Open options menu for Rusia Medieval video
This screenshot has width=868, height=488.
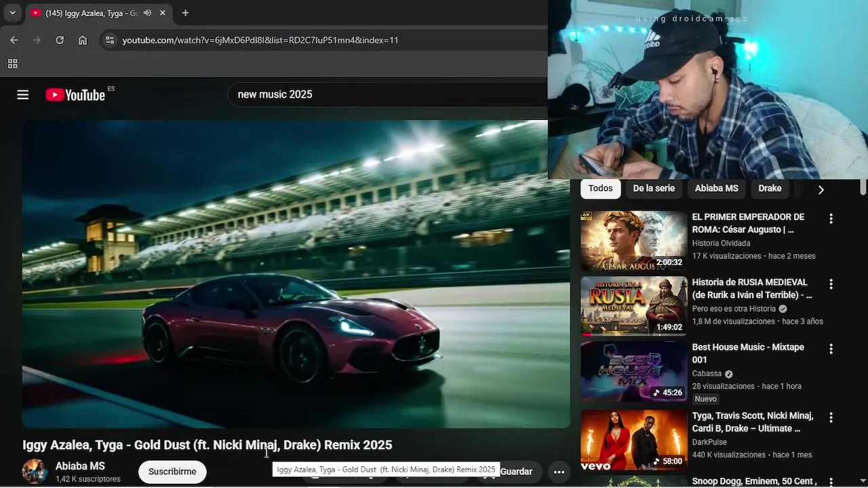[831, 284]
